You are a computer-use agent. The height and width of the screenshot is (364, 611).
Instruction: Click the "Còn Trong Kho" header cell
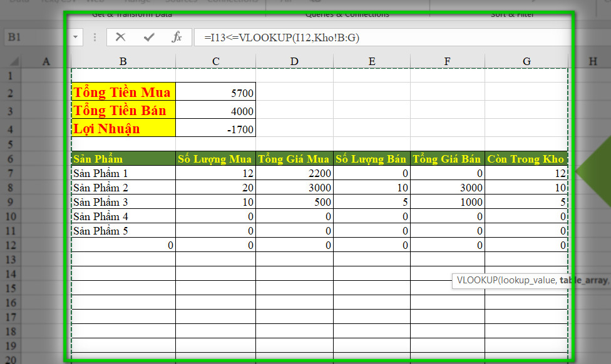pyautogui.click(x=526, y=159)
